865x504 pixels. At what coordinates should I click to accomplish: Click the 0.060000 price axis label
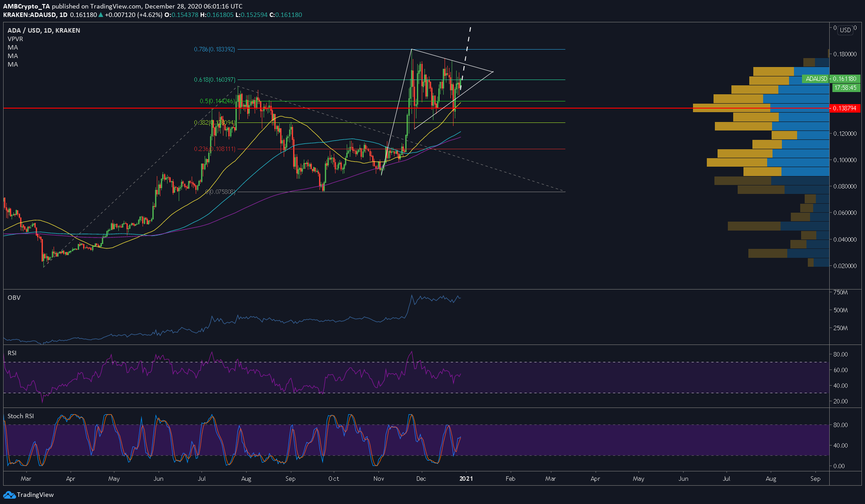[845, 213]
